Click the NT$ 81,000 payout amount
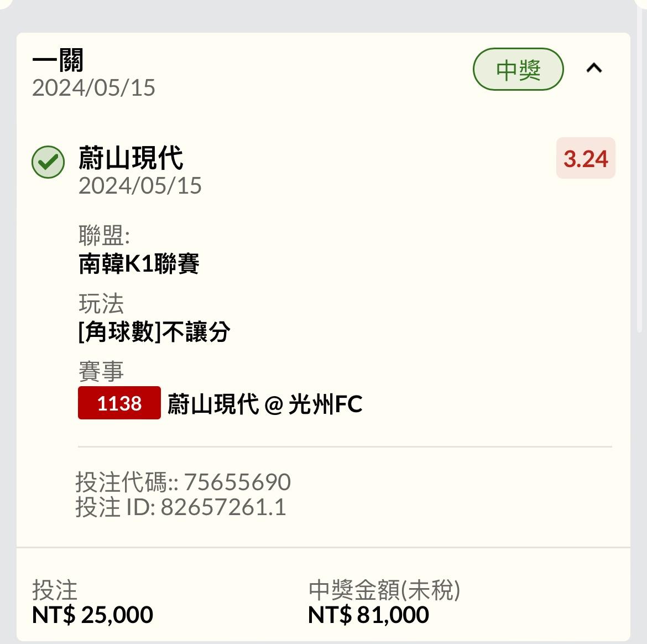Screen dimensions: 647x644 click(x=368, y=615)
